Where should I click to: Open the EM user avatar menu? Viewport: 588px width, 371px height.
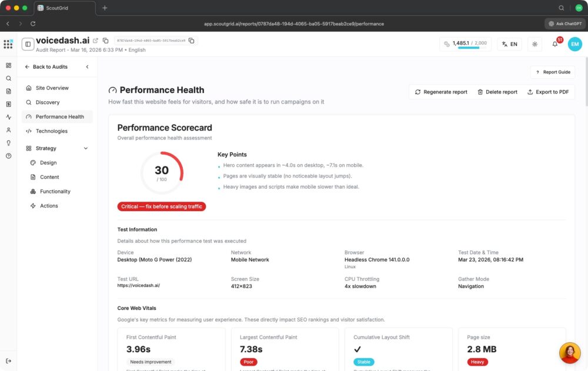(574, 44)
